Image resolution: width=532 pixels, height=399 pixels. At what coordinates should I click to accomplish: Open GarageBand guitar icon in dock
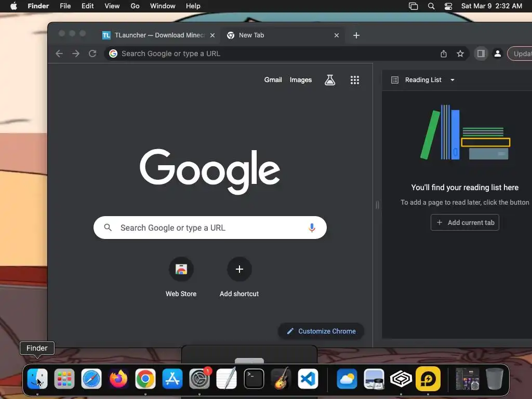[281, 379]
